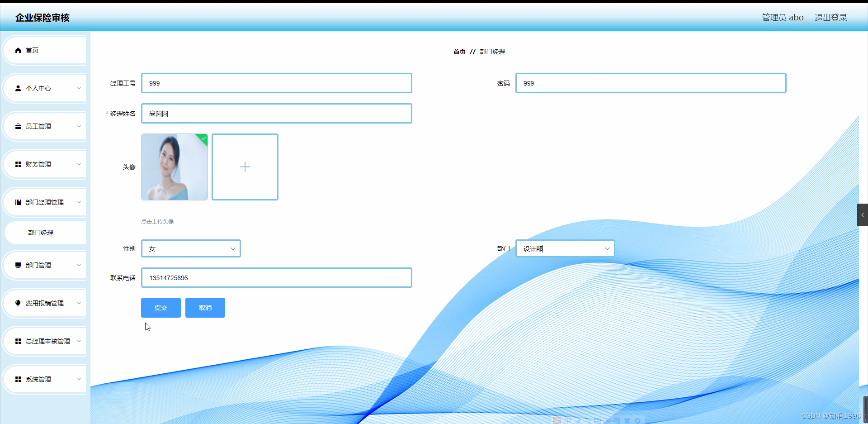Click the person icon beside 个人中心
This screenshot has width=868, height=424.
point(18,88)
